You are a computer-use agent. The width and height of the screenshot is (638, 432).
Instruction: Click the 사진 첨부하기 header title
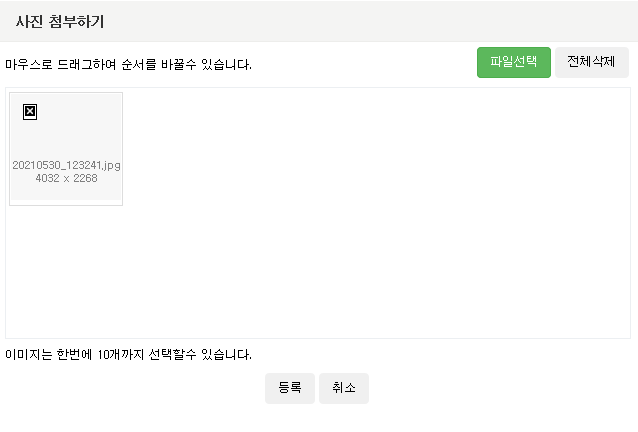(60, 21)
